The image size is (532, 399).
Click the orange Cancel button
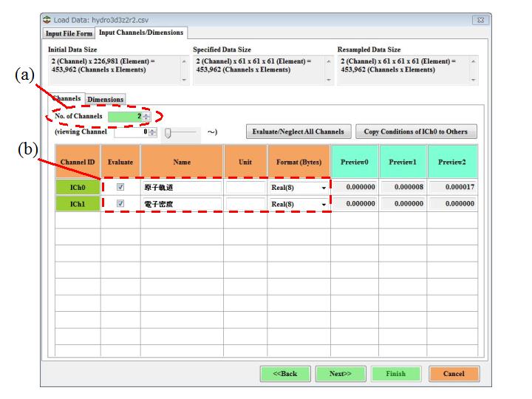[453, 374]
